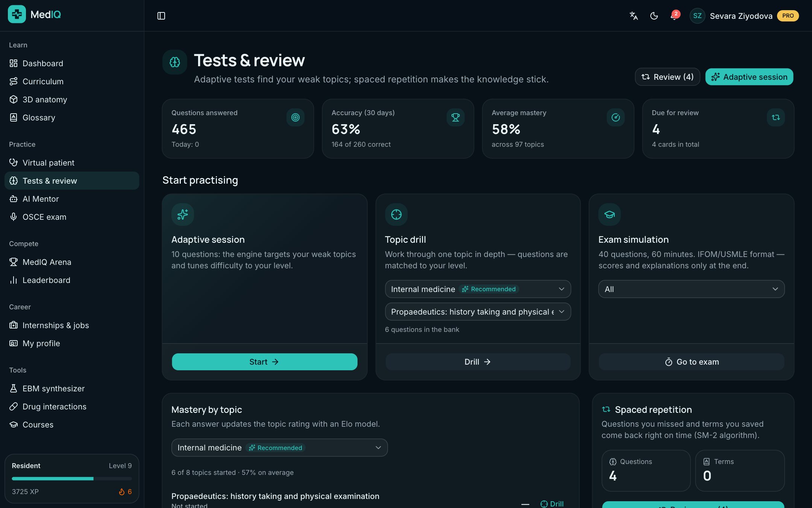Image resolution: width=812 pixels, height=508 pixels.
Task: Expand Topic drill Internal medicine dropdown
Action: pos(478,289)
